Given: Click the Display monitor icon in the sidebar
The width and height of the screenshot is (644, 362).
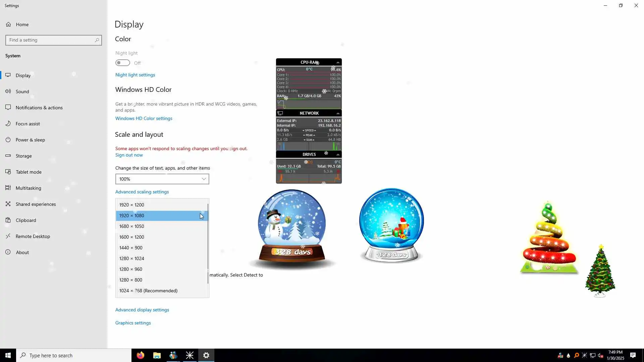Looking at the screenshot, I should [8, 75].
